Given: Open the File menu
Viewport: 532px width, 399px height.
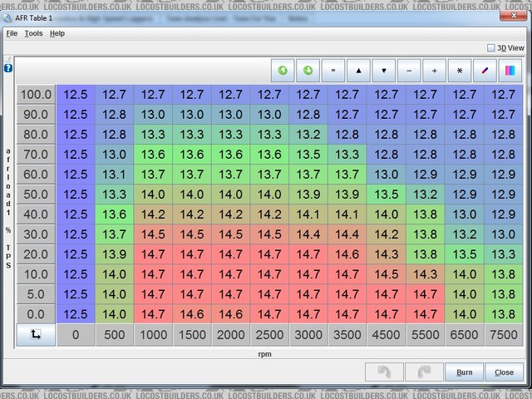Looking at the screenshot, I should [x=12, y=33].
